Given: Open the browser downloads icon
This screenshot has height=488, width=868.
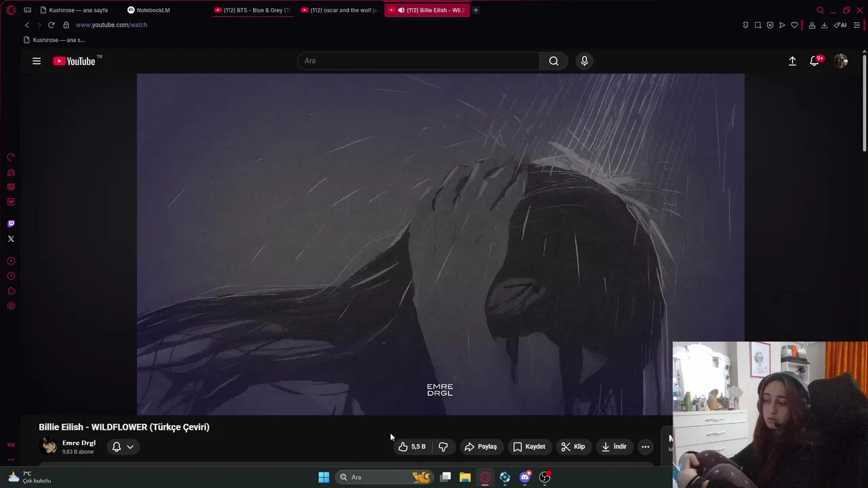Looking at the screenshot, I should pyautogui.click(x=824, y=25).
